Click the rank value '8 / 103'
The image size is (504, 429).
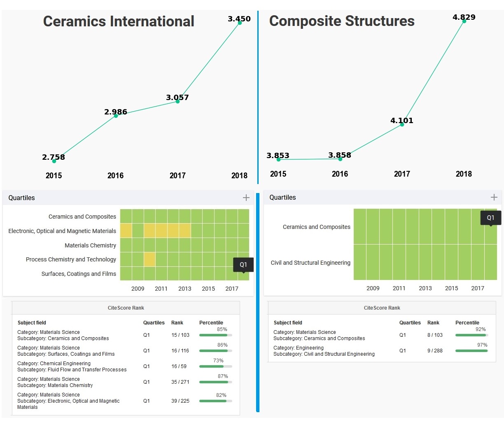435,335
